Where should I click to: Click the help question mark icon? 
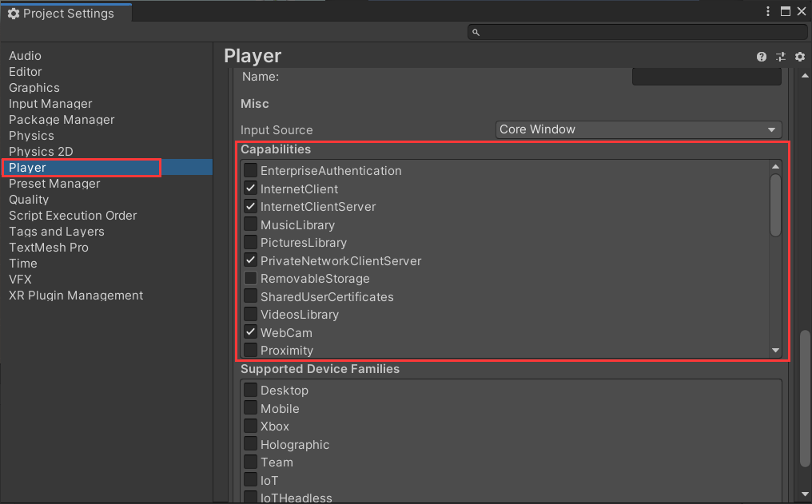pos(762,57)
